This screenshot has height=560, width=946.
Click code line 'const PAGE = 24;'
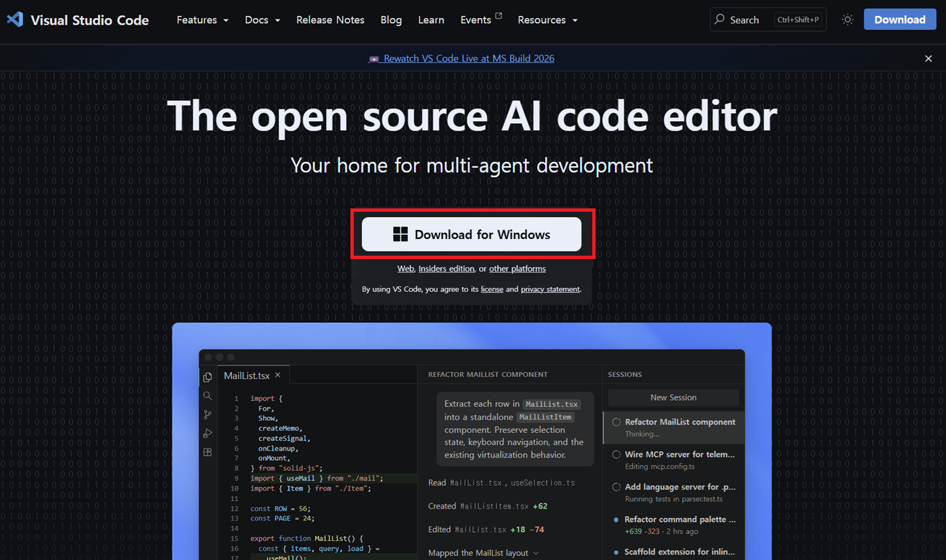tap(282, 519)
